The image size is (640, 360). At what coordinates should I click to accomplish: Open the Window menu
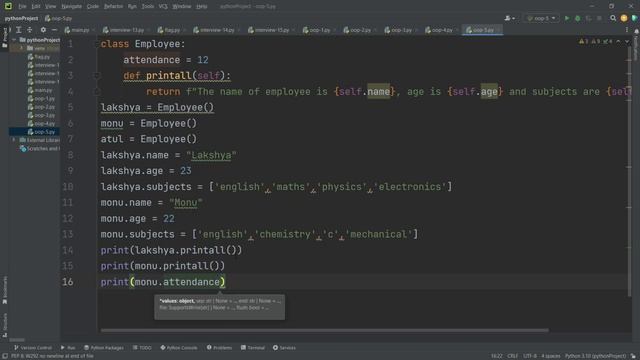[x=182, y=6]
